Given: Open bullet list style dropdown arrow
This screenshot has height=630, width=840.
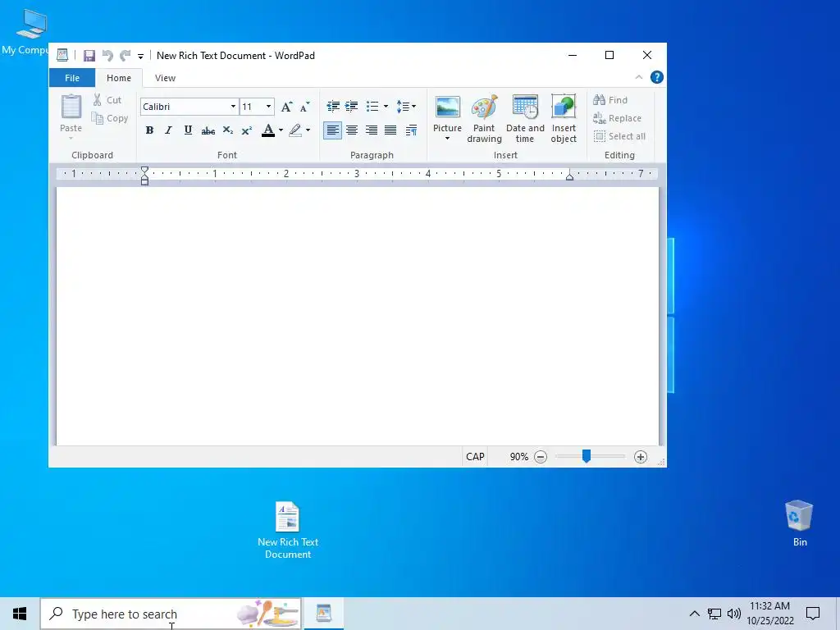Looking at the screenshot, I should 386,106.
